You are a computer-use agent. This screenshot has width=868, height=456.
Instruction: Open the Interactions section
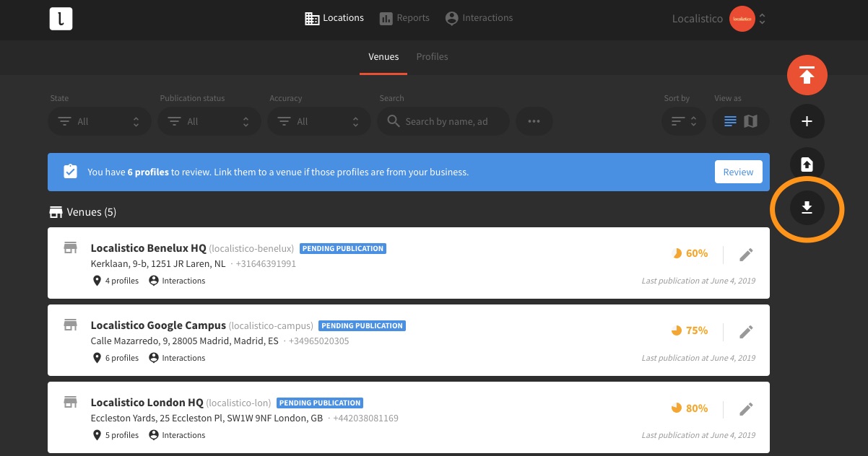[x=479, y=18]
